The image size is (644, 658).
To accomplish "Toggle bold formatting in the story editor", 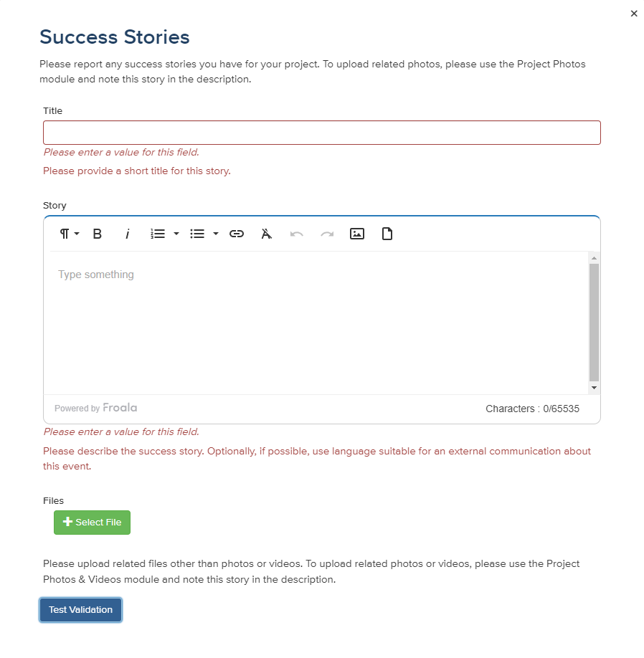I will (98, 234).
